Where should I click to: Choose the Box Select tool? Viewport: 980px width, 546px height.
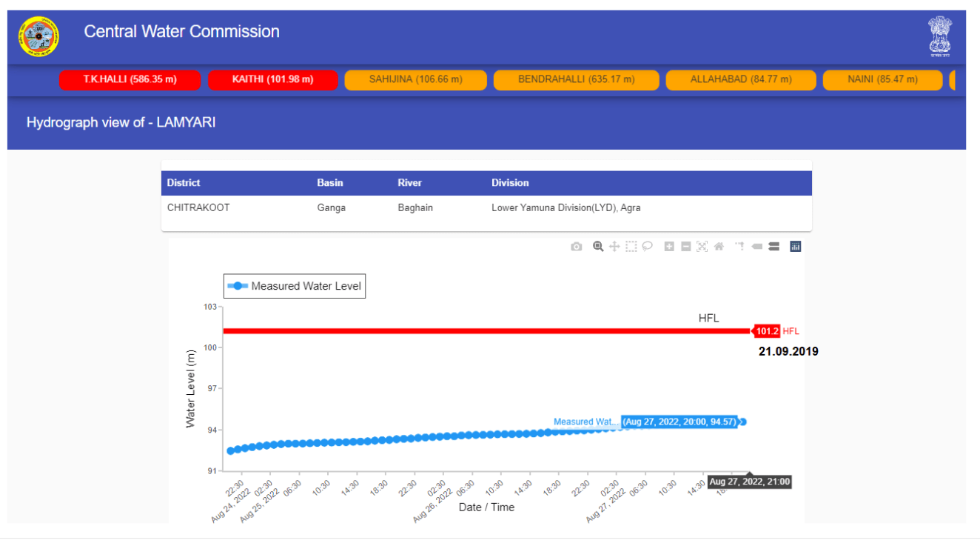[x=631, y=246]
